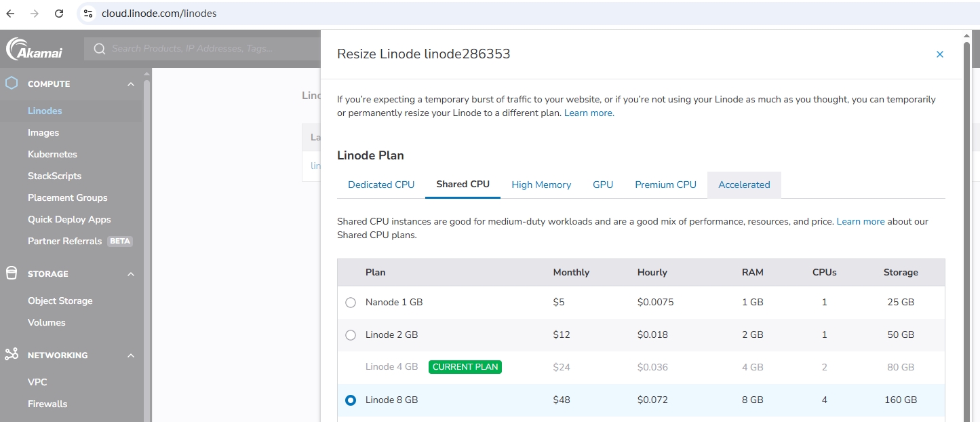Switch to the Dedicated CPU tab
980x422 pixels.
point(380,185)
